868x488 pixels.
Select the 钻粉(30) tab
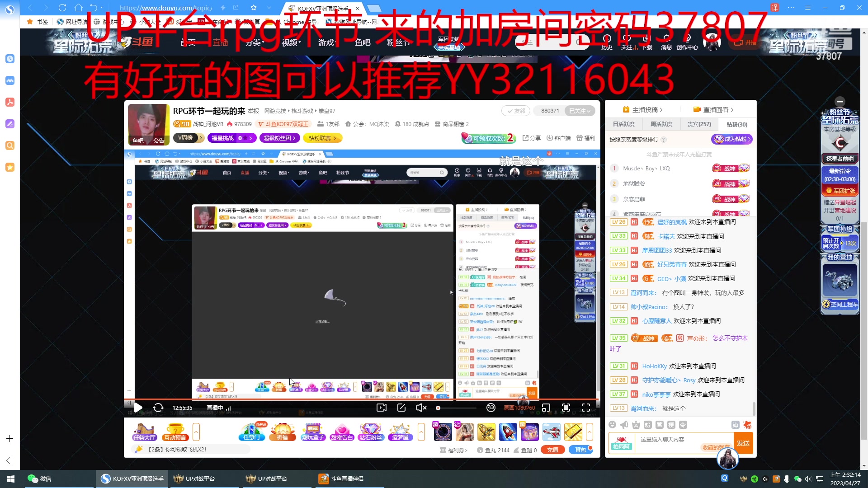tap(737, 124)
